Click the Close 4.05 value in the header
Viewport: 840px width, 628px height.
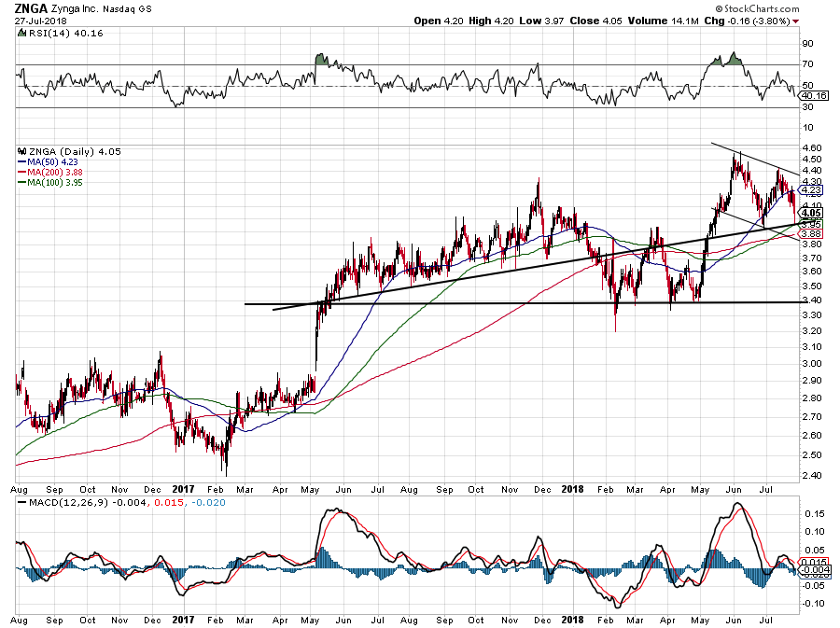click(x=595, y=21)
